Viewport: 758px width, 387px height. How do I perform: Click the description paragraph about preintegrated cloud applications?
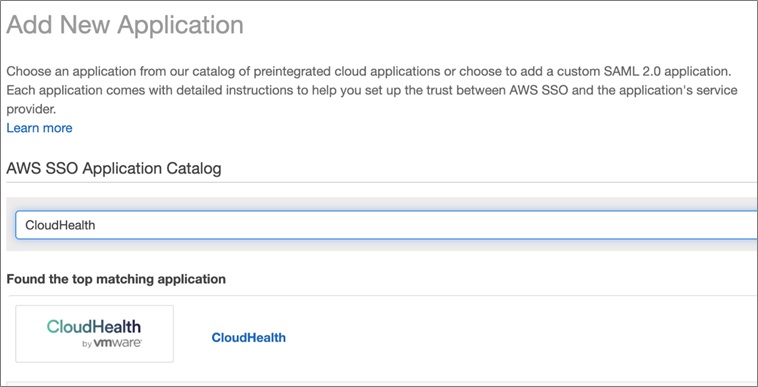point(372,91)
